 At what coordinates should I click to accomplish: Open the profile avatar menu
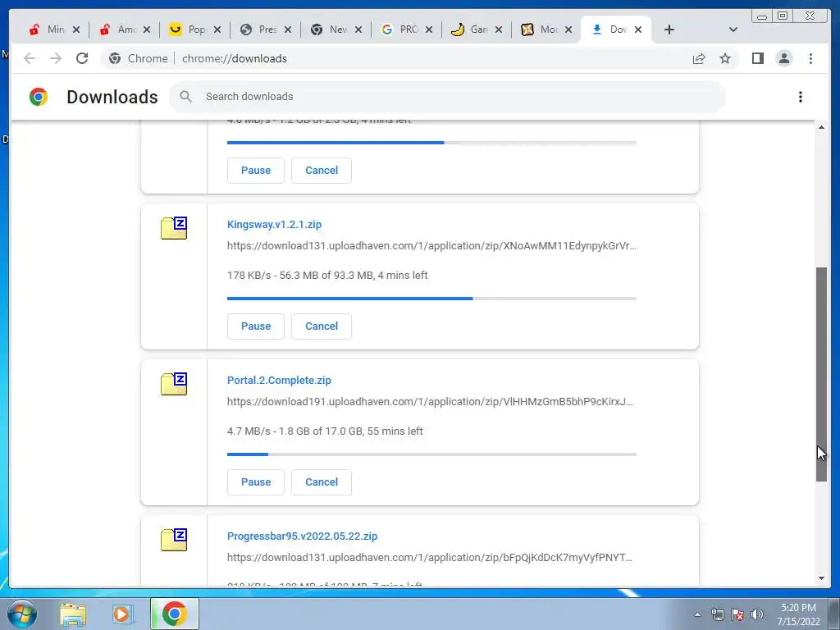pyautogui.click(x=783, y=58)
